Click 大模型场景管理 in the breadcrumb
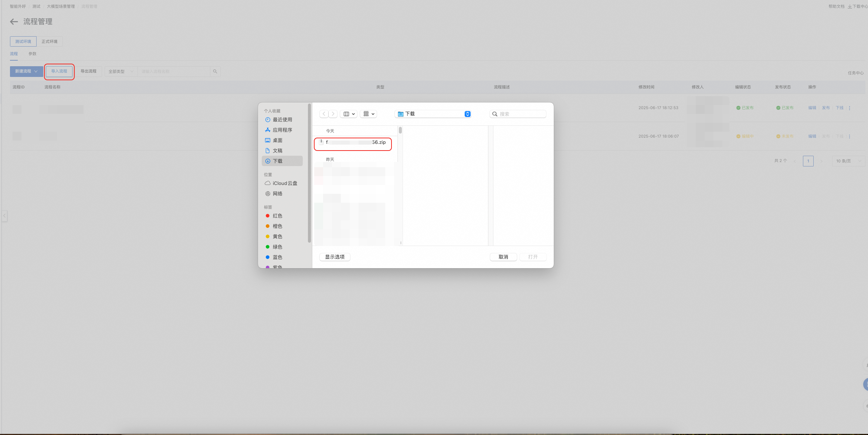This screenshot has height=435, width=868. (x=61, y=7)
